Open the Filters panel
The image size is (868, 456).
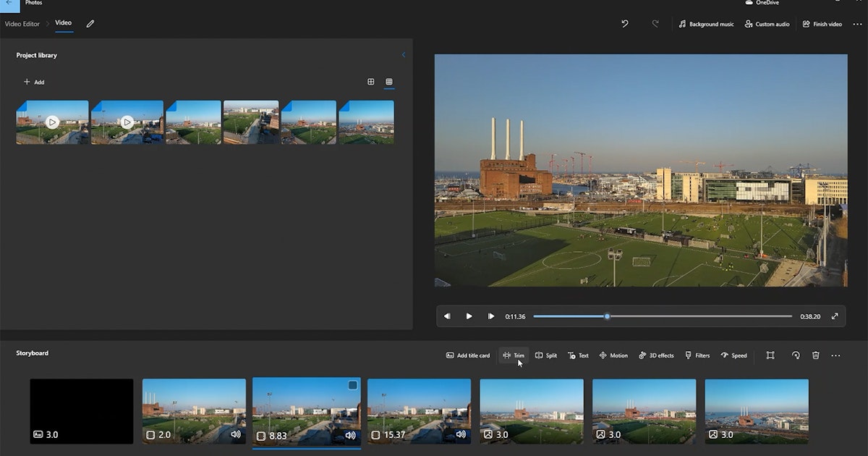[696, 355]
